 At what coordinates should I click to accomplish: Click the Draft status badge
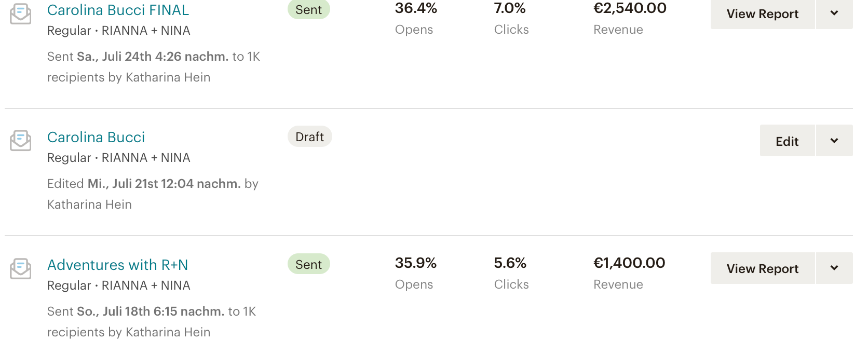309,137
